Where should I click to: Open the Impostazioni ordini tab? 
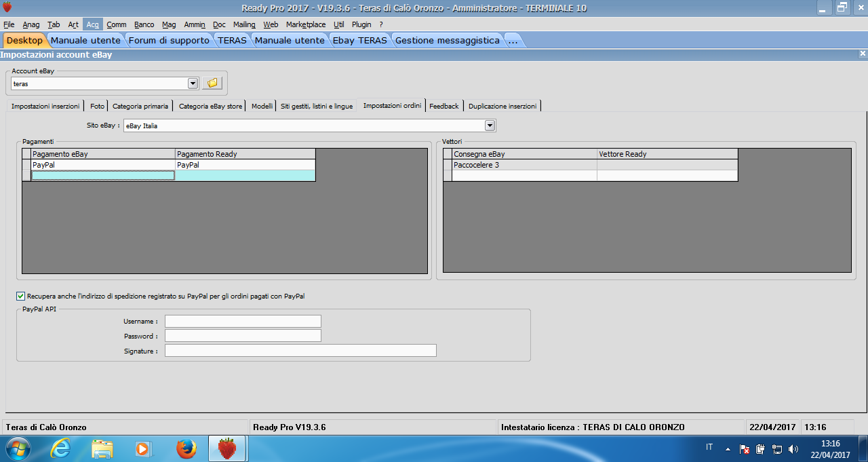tap(392, 105)
